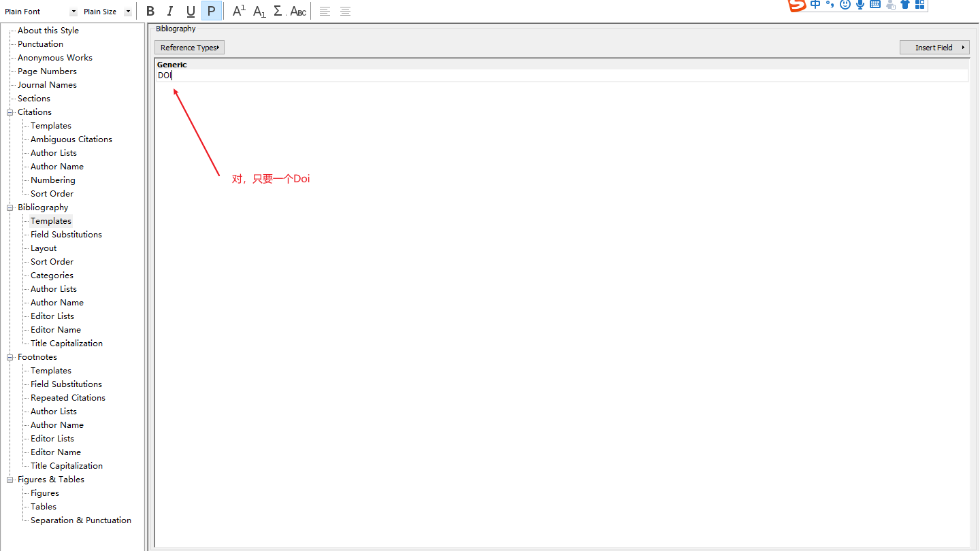The image size is (980, 551).
Task: Toggle the plain text P button
Action: [211, 12]
